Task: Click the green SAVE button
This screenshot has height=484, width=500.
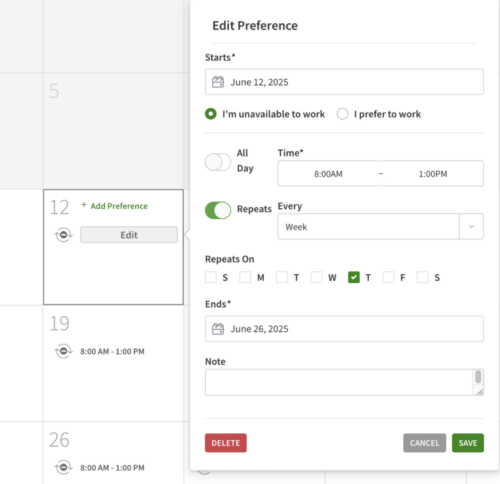Action: tap(468, 443)
